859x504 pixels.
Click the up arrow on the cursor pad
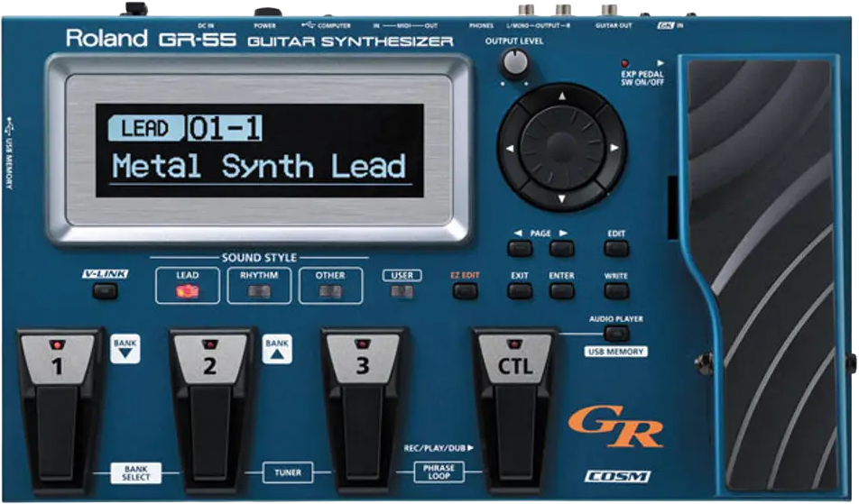[562, 96]
